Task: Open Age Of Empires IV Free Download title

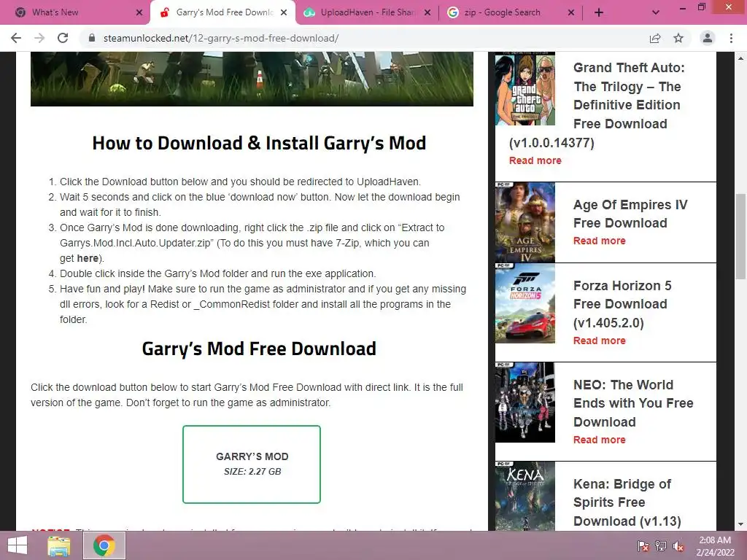Action: pos(630,214)
